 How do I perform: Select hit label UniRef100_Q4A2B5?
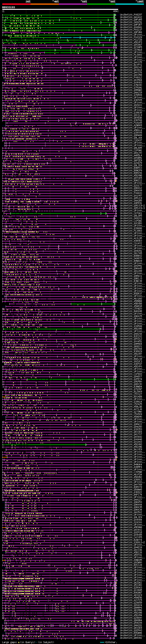point(131,201)
